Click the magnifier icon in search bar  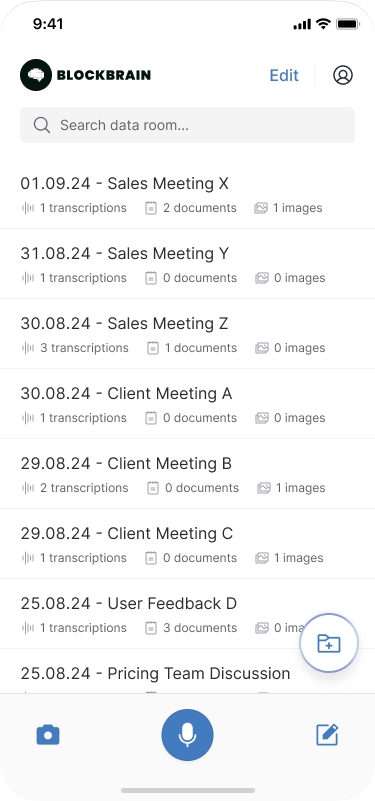[x=42, y=125]
